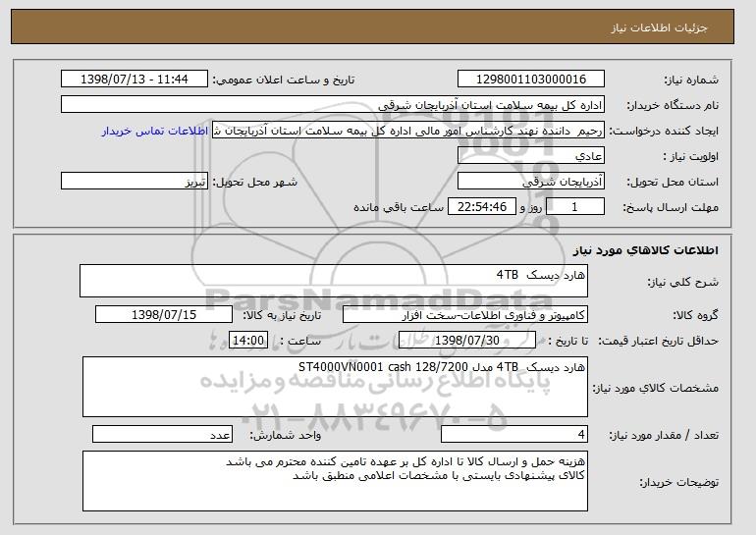Click the تاریخ و ساعت اعلان عمومی label
The image size is (756, 535).
tap(284, 80)
